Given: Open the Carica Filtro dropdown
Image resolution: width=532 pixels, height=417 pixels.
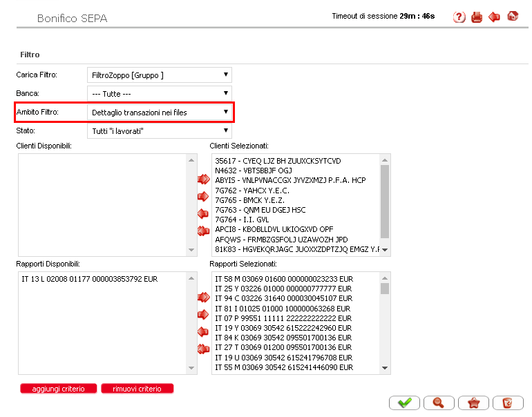Looking at the screenshot, I should (x=159, y=75).
